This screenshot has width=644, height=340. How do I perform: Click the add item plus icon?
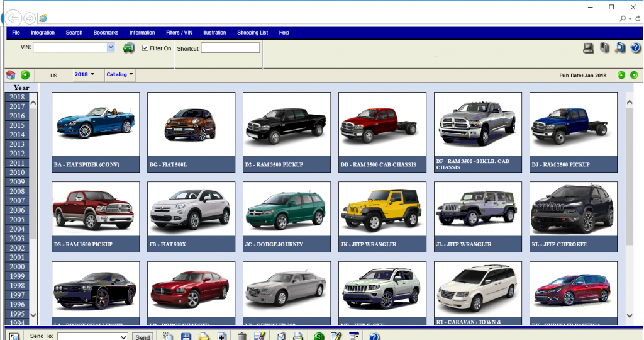[x=222, y=336]
